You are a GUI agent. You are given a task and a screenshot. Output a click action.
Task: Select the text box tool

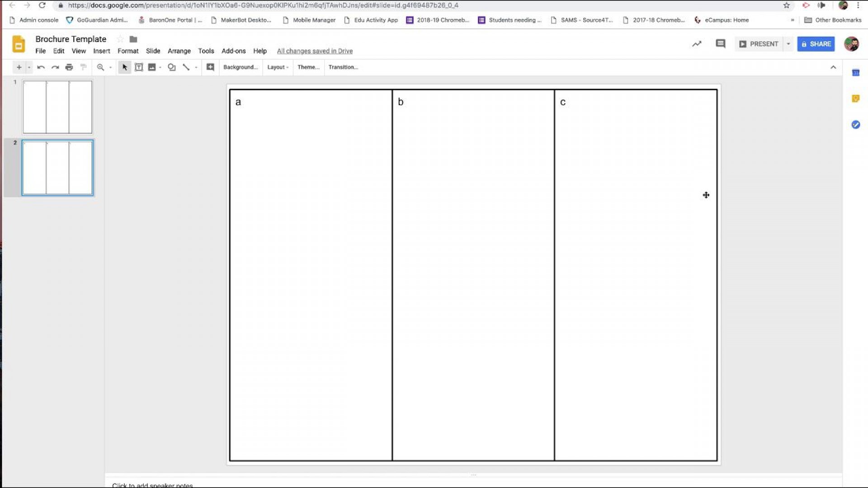139,67
